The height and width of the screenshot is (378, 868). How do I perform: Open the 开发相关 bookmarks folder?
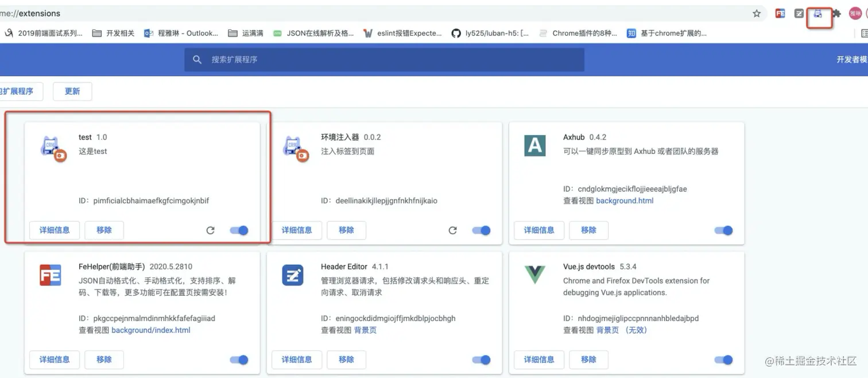pyautogui.click(x=113, y=33)
